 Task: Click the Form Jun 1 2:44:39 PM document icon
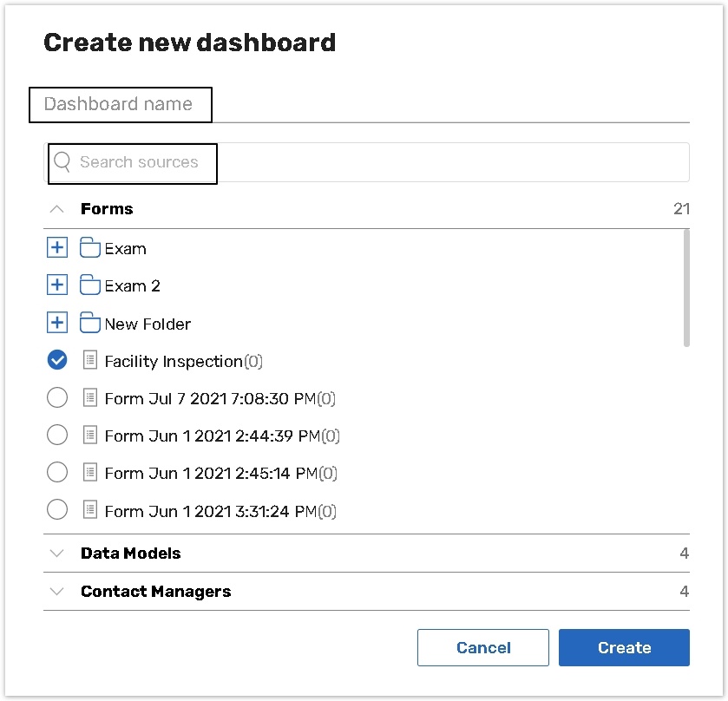89,436
